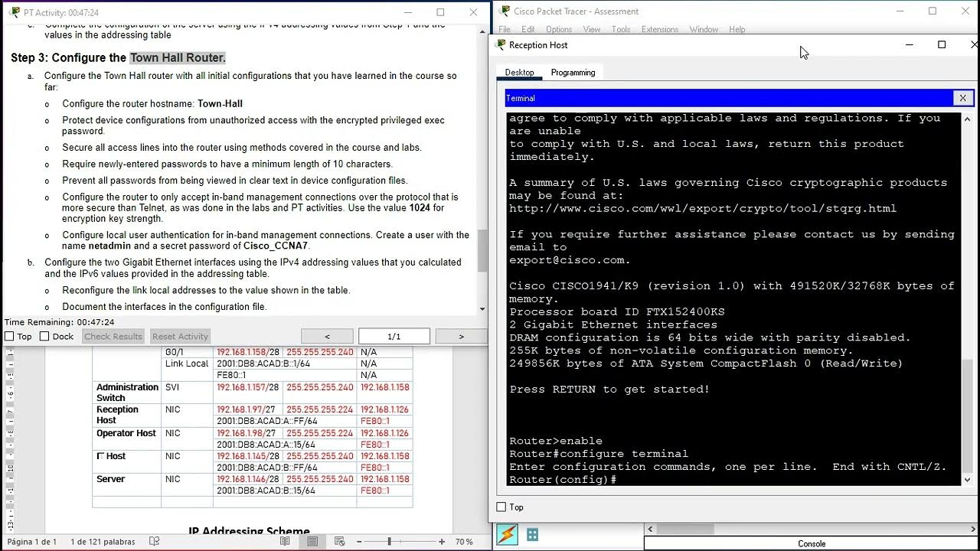
Task: Toggle the Top checkbox in Reception Host window
Action: pyautogui.click(x=501, y=507)
